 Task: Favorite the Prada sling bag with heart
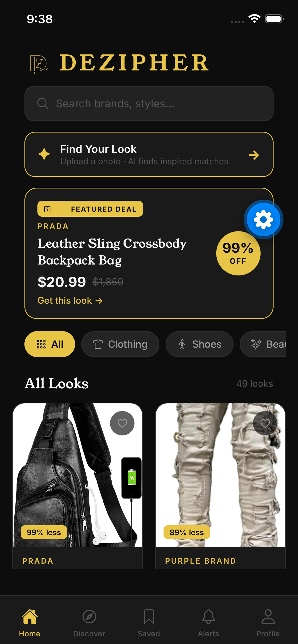122,423
